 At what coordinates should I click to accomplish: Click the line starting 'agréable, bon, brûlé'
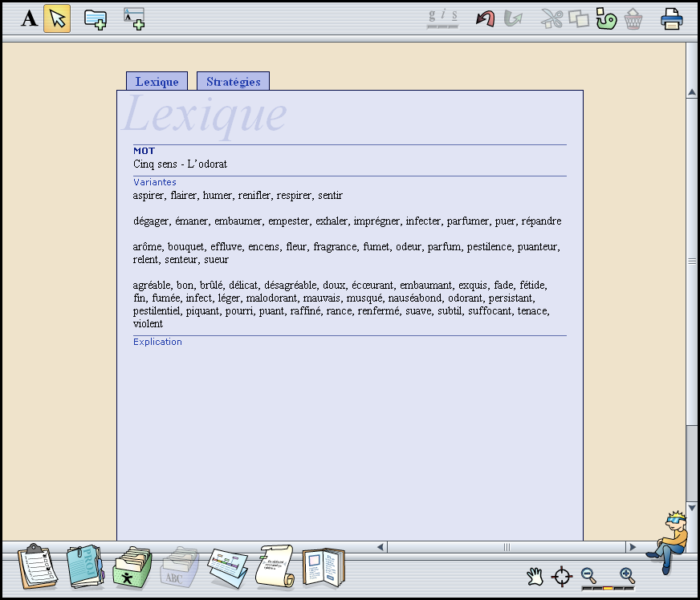click(340, 285)
